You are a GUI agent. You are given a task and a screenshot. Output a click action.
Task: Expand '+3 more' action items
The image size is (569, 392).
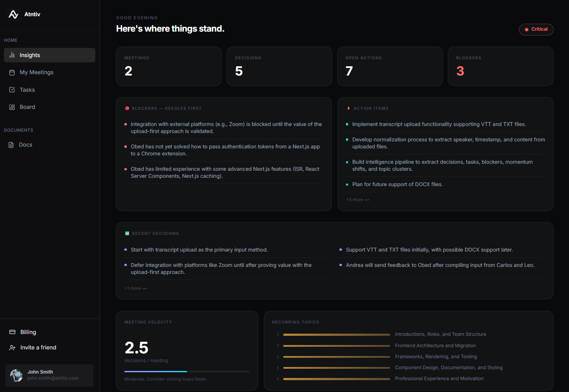tap(357, 199)
